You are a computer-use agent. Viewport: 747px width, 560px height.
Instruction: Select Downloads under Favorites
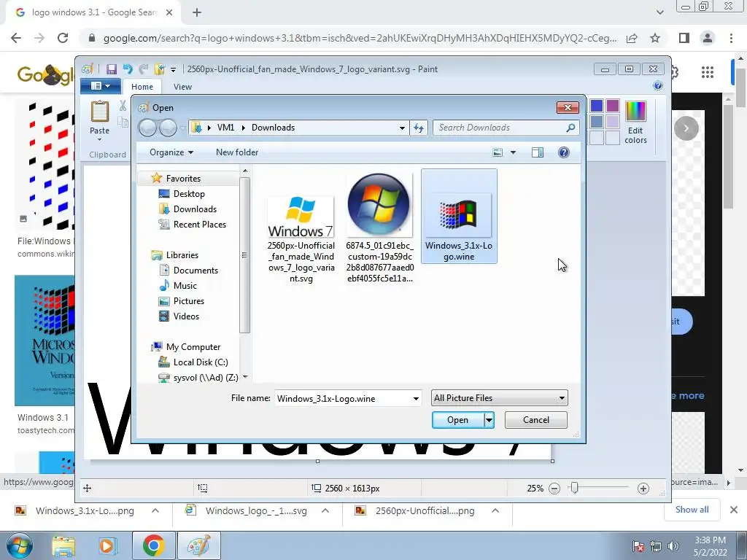point(195,209)
